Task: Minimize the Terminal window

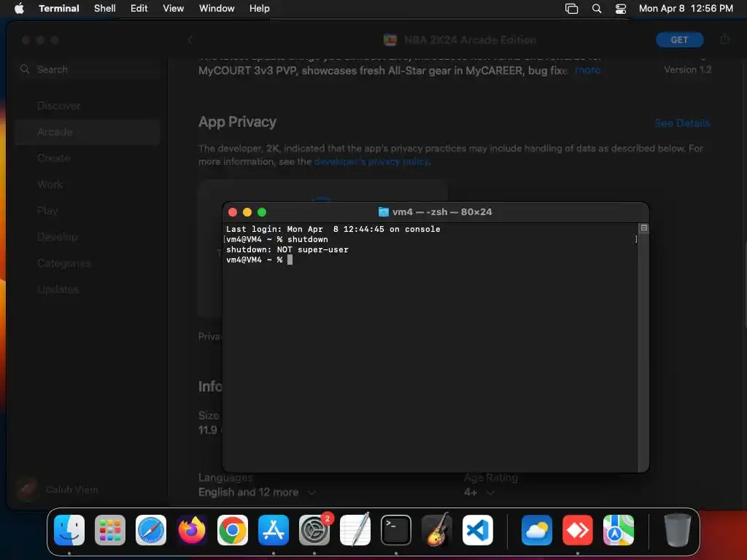Action: click(247, 212)
